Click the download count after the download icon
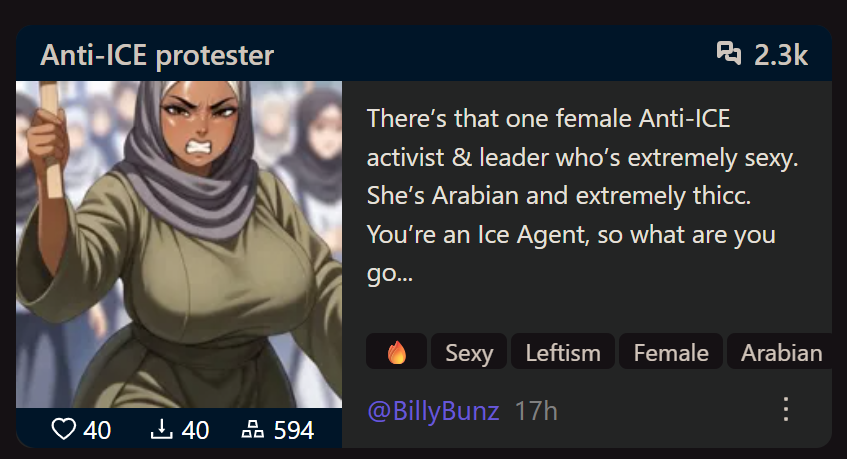The width and height of the screenshot is (847, 459). point(195,430)
